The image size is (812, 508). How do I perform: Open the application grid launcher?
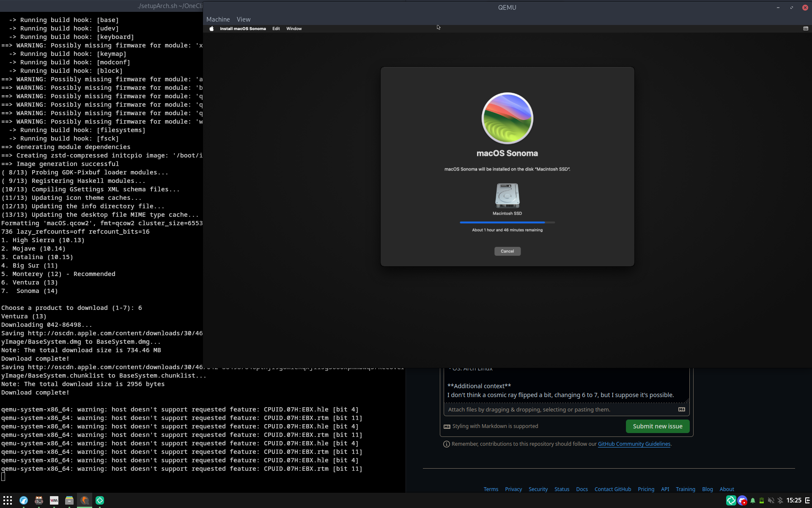(x=8, y=500)
